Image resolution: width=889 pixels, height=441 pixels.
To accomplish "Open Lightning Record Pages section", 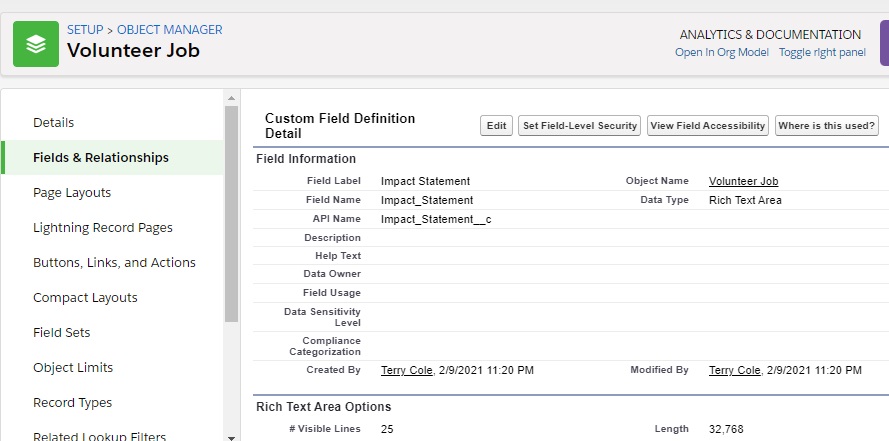I will (x=103, y=227).
